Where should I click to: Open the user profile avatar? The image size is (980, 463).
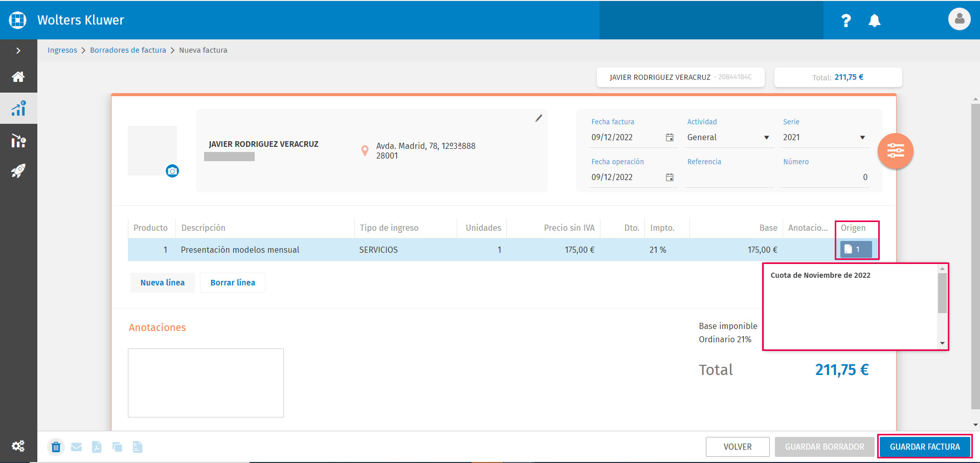click(959, 19)
